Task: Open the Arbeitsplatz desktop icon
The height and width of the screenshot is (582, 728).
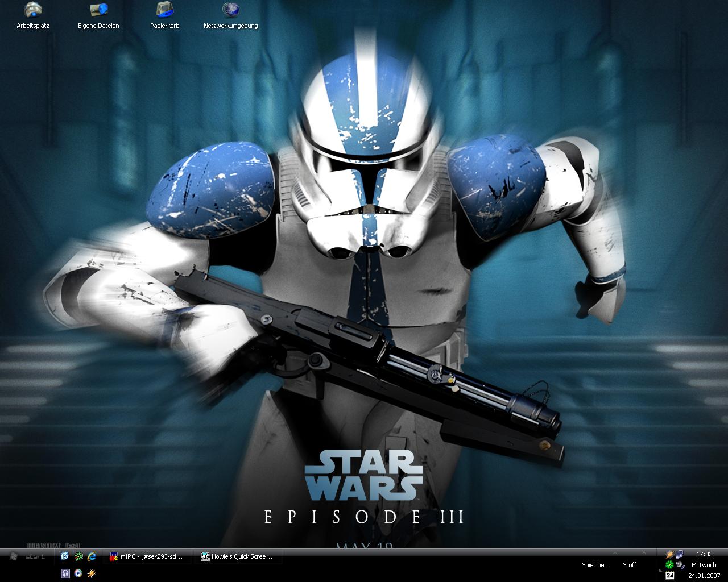Action: point(33,15)
